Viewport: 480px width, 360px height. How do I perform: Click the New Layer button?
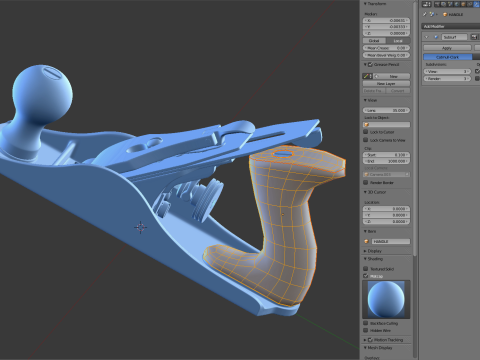(x=386, y=84)
